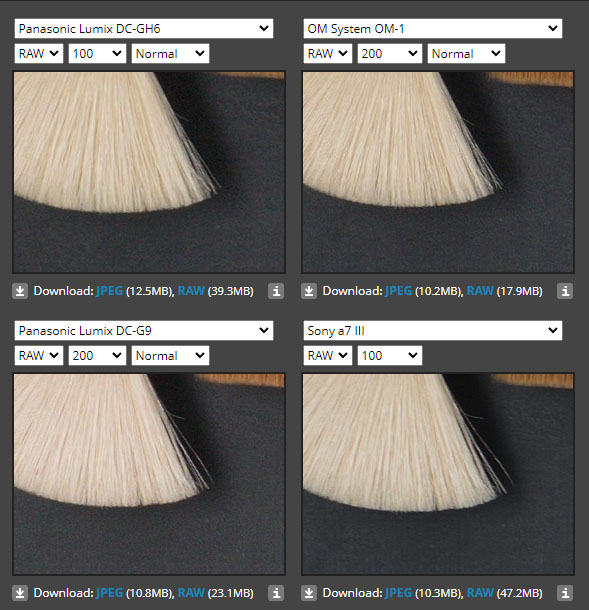This screenshot has height=610, width=589.
Task: Show info for Sony a7 III sample
Action: [565, 593]
